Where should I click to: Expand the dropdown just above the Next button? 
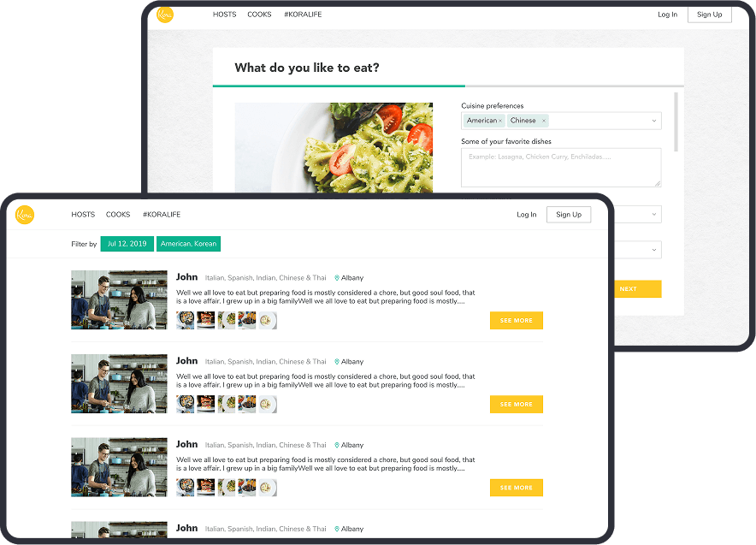pos(653,250)
